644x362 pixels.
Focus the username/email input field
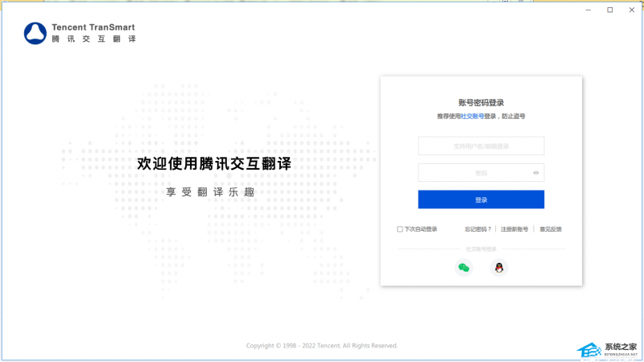point(481,146)
